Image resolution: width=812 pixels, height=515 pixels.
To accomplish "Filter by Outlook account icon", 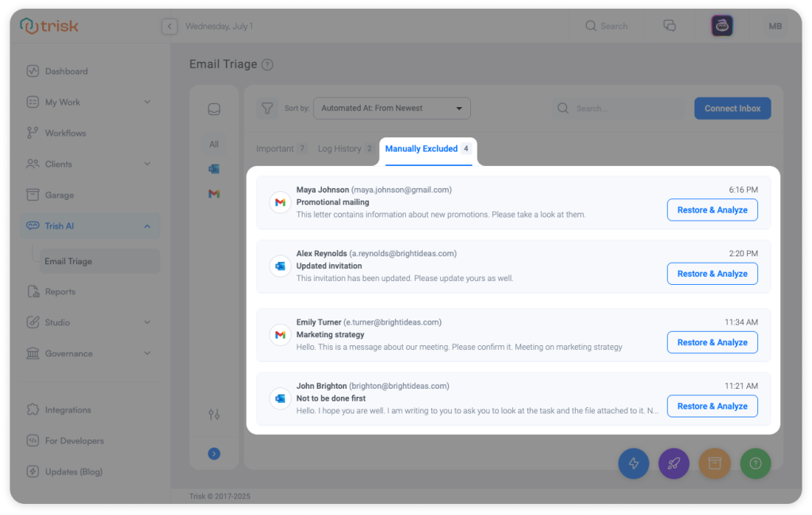I will 214,169.
